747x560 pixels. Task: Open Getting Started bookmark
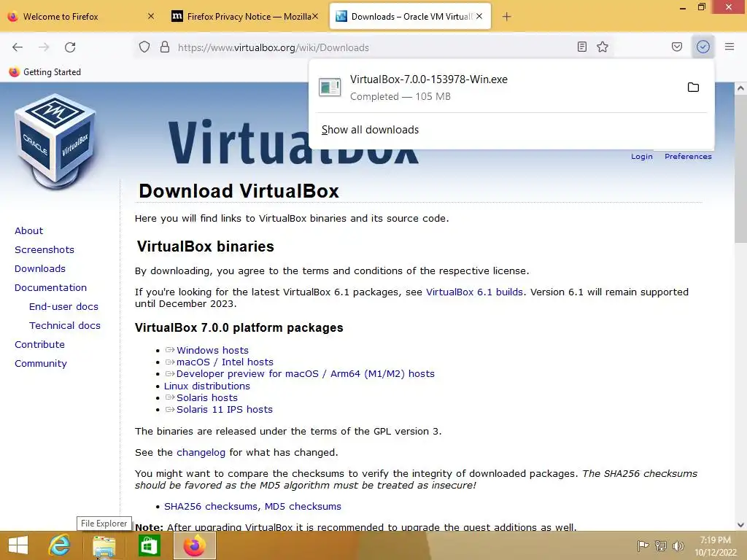(45, 72)
